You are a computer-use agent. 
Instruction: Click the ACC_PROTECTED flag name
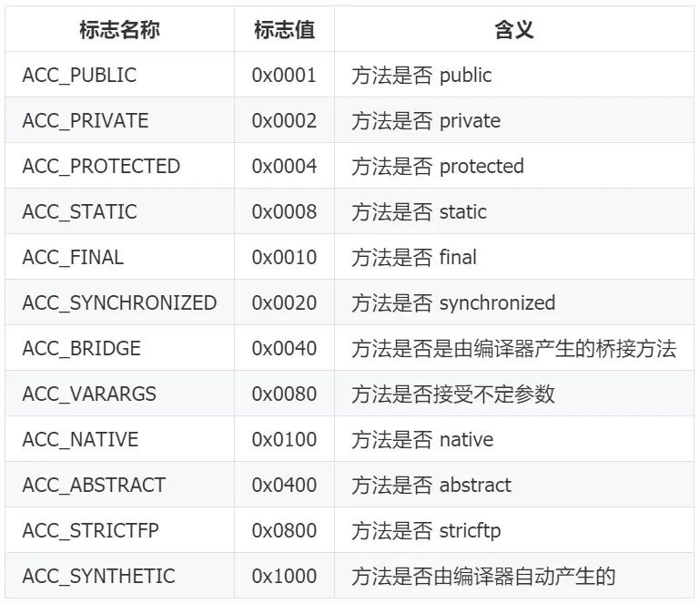(x=101, y=166)
